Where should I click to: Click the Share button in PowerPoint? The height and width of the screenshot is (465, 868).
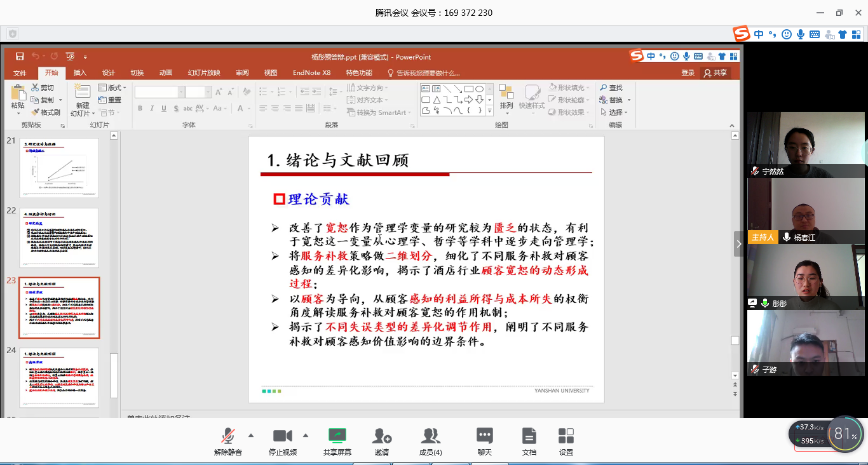pyautogui.click(x=715, y=73)
